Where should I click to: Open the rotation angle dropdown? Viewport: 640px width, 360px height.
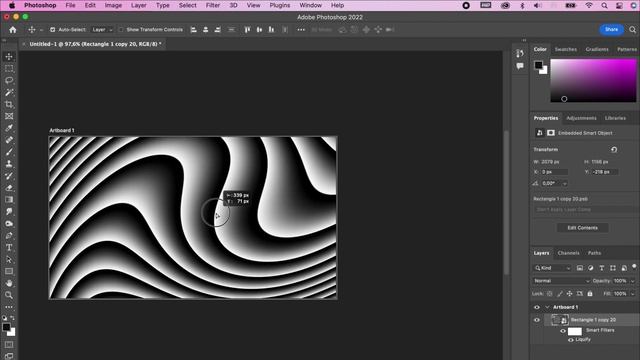[x=565, y=184]
